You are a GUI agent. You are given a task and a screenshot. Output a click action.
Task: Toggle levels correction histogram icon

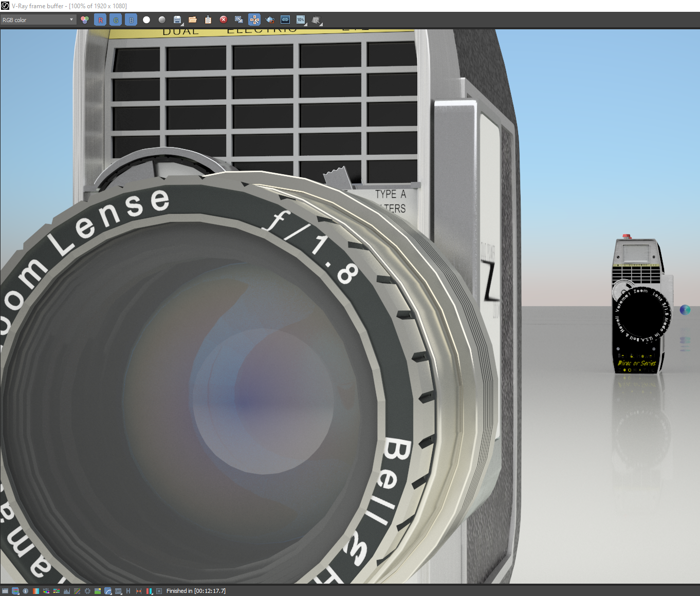67,591
